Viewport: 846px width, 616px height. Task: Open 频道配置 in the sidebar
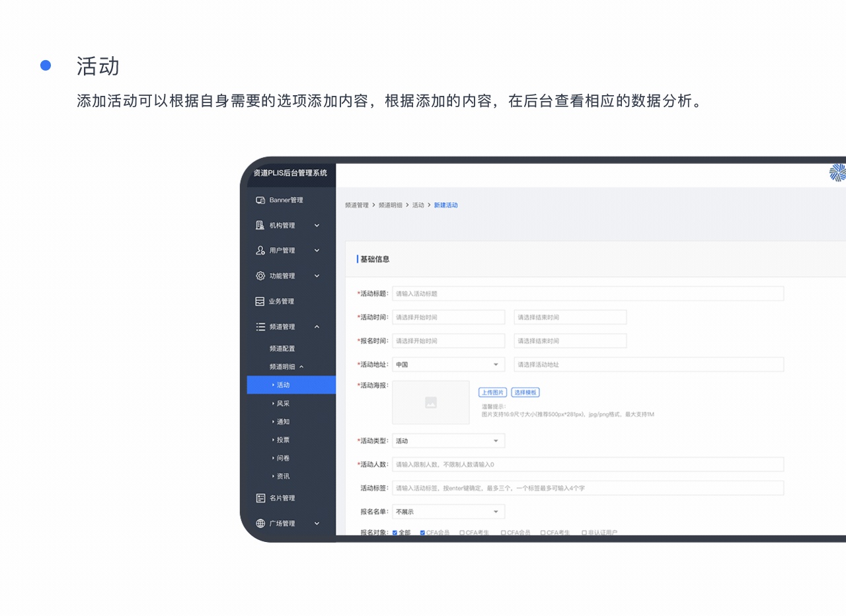click(x=282, y=348)
